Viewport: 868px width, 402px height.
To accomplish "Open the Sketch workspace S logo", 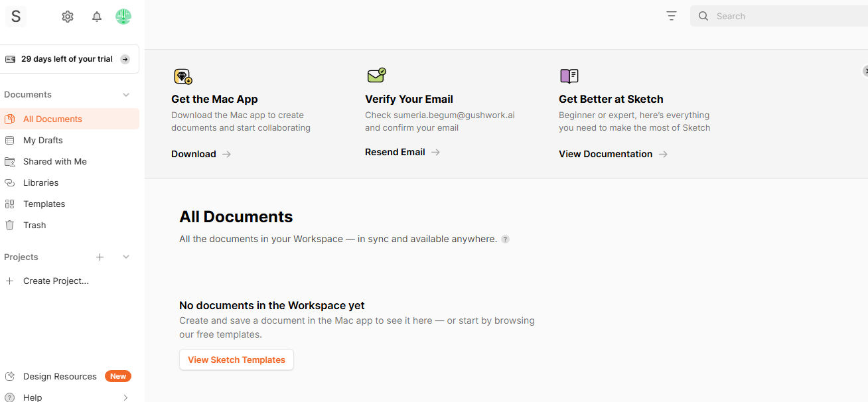I will [16, 17].
